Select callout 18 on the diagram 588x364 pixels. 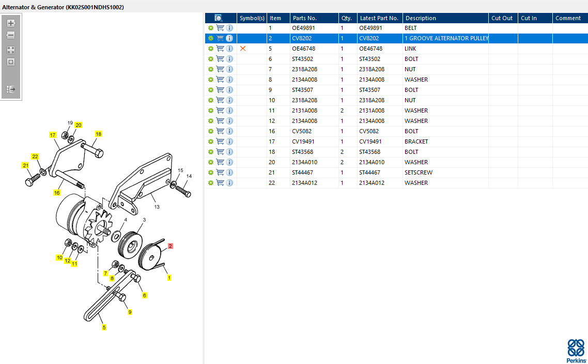98,134
